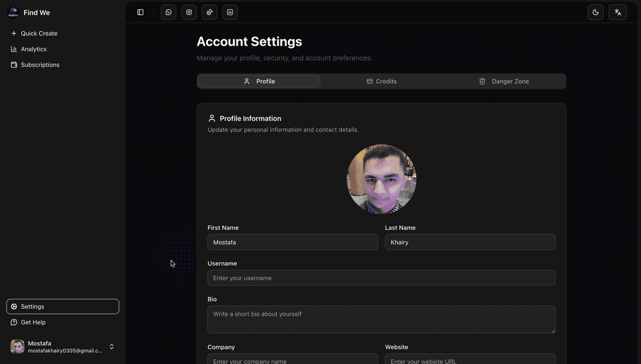This screenshot has width=641, height=364.
Task: Toggle the sidebar panel icon
Action: 140,13
